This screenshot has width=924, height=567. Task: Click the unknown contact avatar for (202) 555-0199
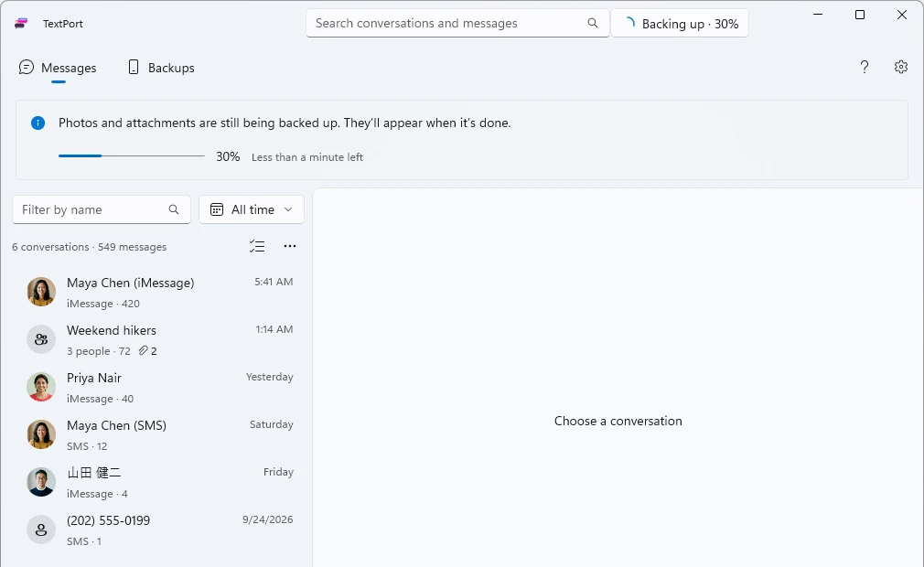tap(41, 530)
